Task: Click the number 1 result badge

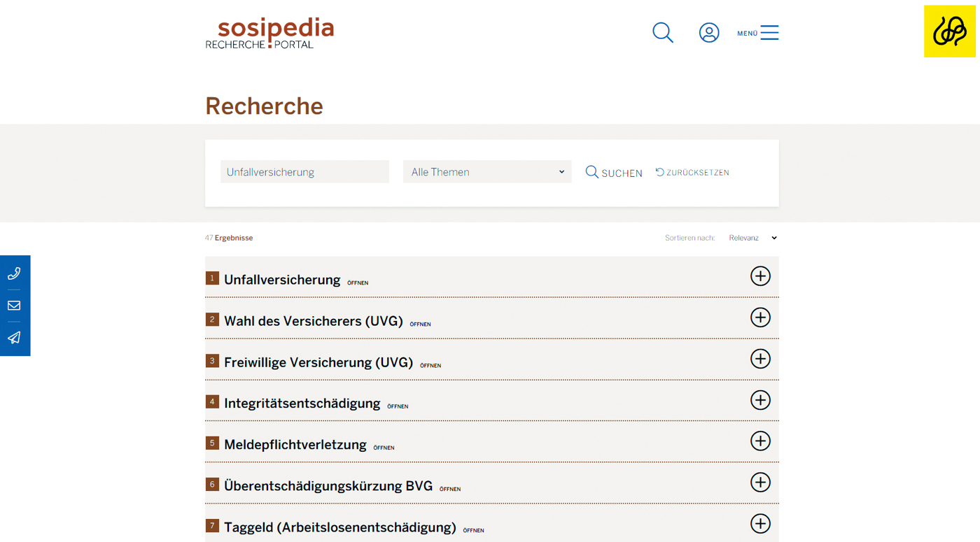Action: 212,278
